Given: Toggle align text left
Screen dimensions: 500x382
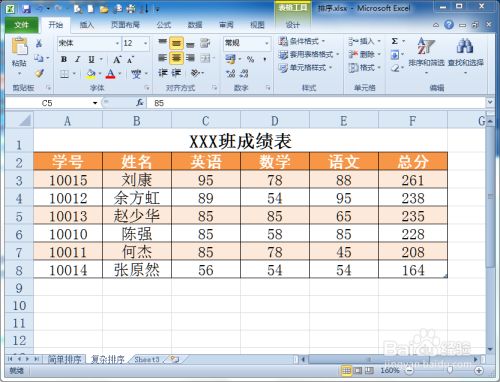Looking at the screenshot, I should click(163, 58).
